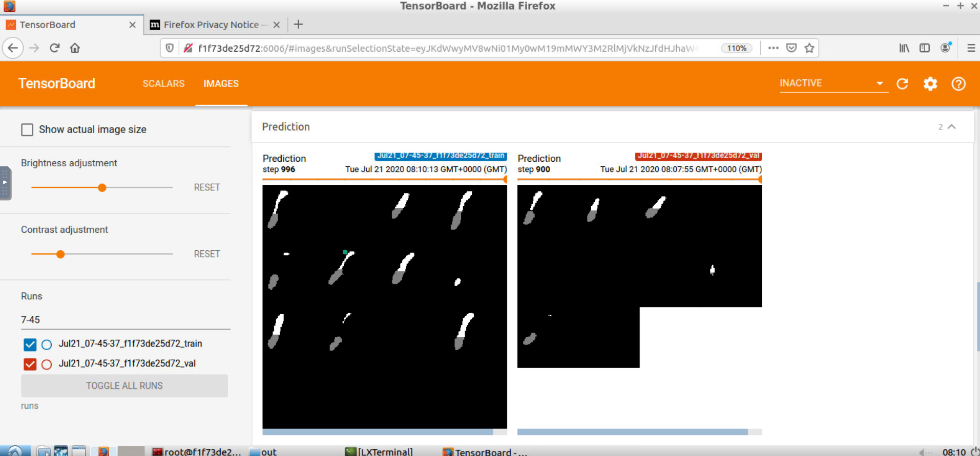Open the root@f1f73de2 terminal taskbar item
Viewport: 980px width, 456px height.
click(x=197, y=451)
